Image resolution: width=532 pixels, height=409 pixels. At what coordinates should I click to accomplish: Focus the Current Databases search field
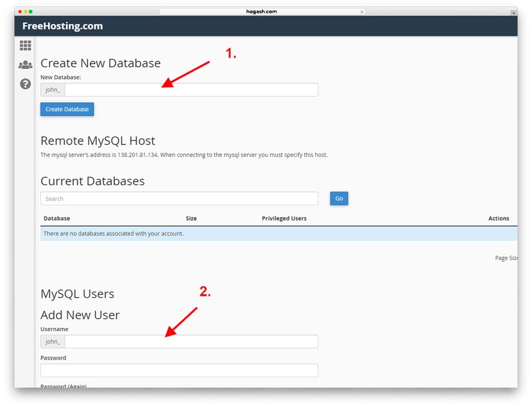click(x=179, y=199)
